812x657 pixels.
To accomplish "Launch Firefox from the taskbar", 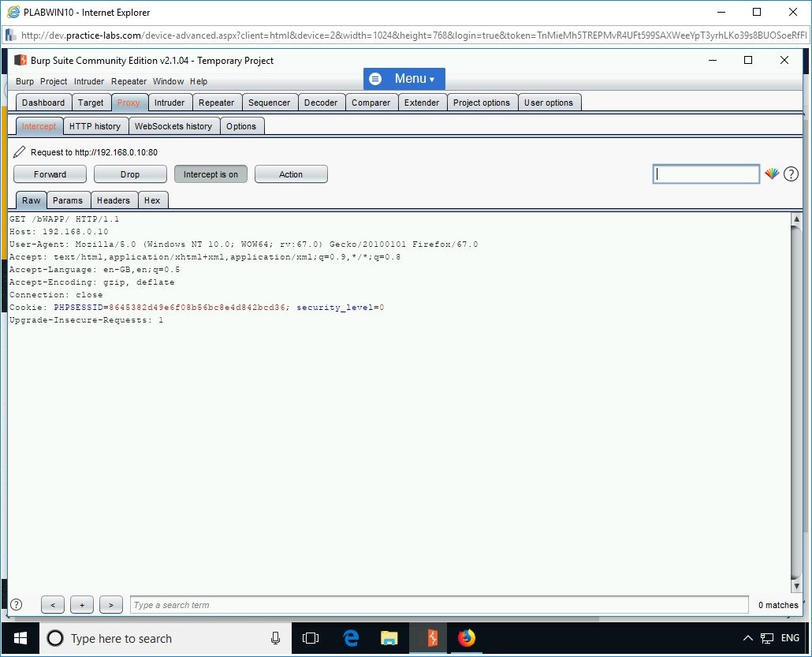I will (467, 638).
